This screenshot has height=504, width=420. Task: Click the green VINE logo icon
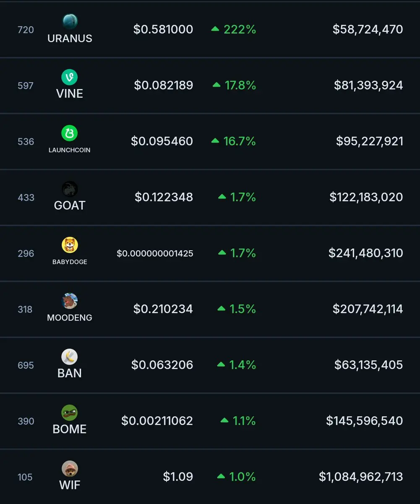(70, 77)
